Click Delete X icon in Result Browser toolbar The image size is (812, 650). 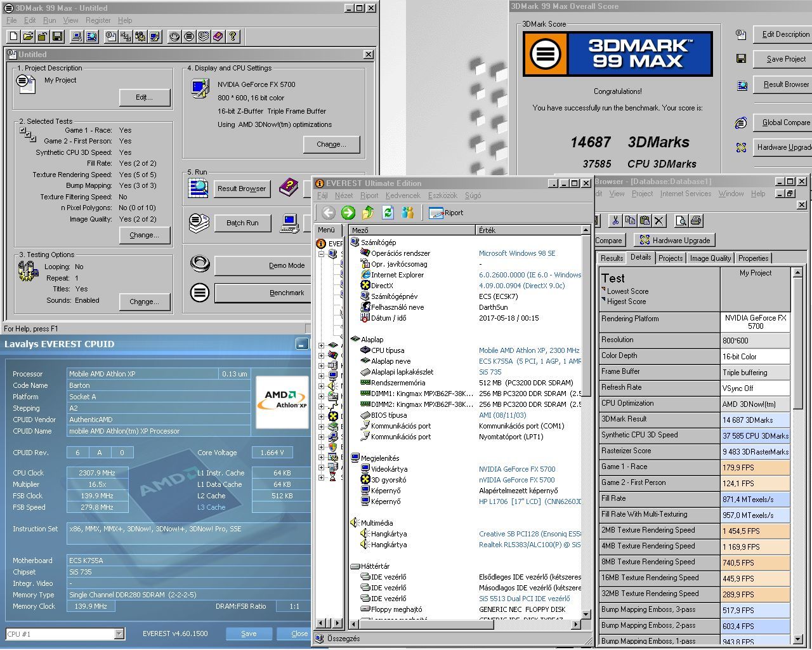[x=659, y=220]
